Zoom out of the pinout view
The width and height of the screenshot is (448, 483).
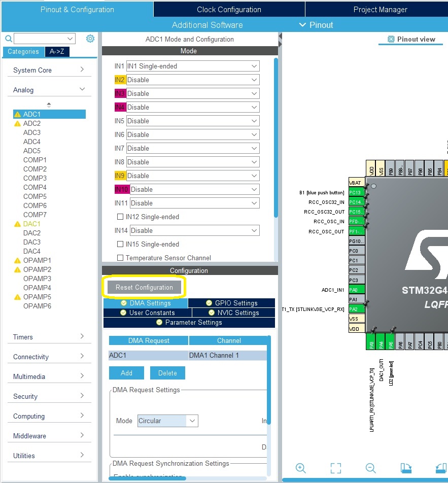pos(370,468)
